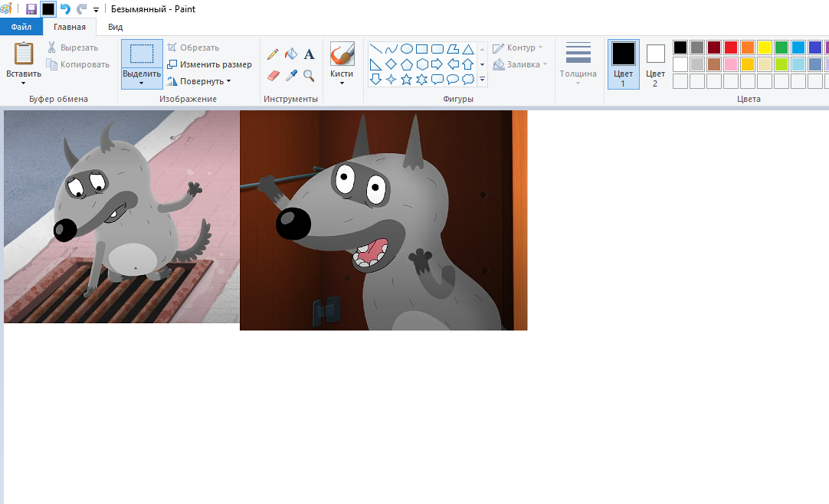829x504 pixels.
Task: Switch to the Главная tab
Action: point(69,27)
